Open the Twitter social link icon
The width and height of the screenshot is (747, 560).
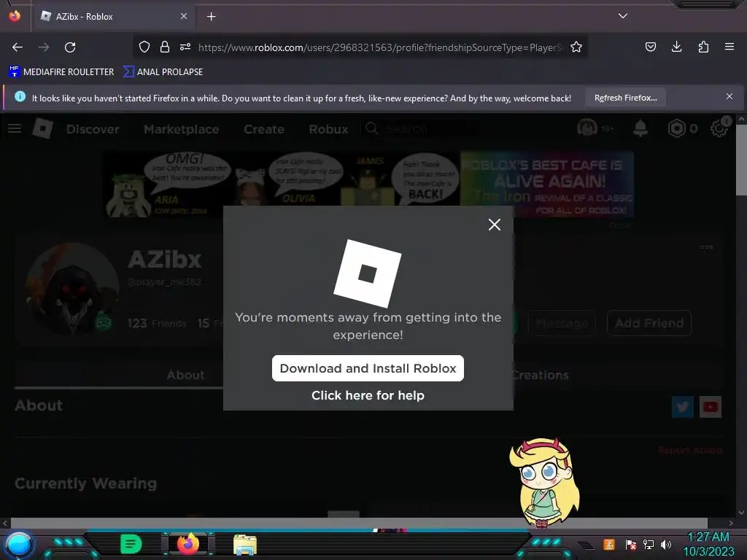pos(683,407)
